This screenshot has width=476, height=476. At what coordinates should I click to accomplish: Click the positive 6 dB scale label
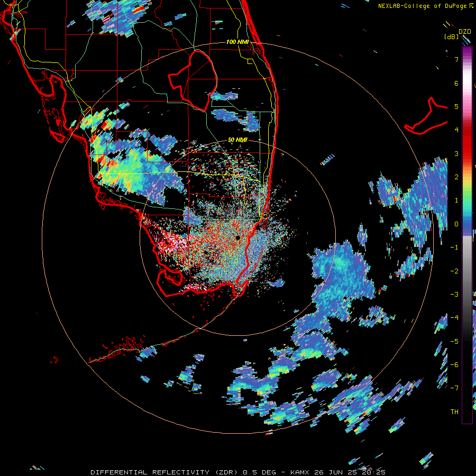click(456, 83)
